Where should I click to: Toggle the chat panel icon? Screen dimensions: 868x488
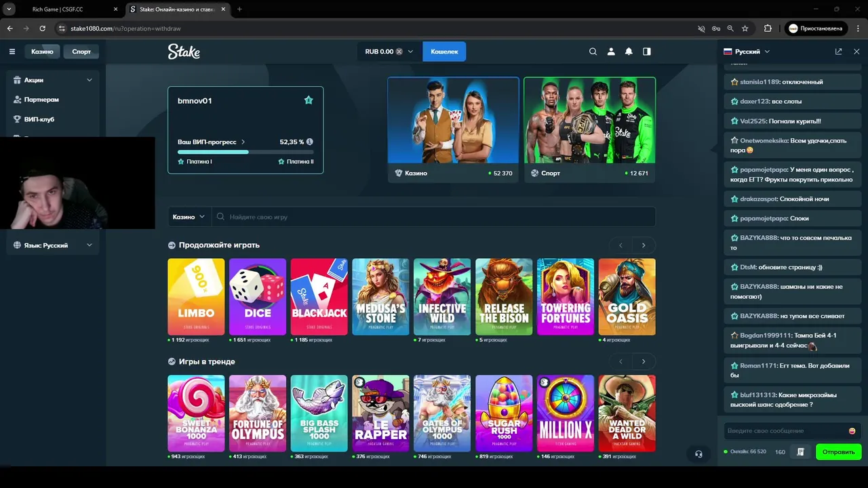point(647,52)
